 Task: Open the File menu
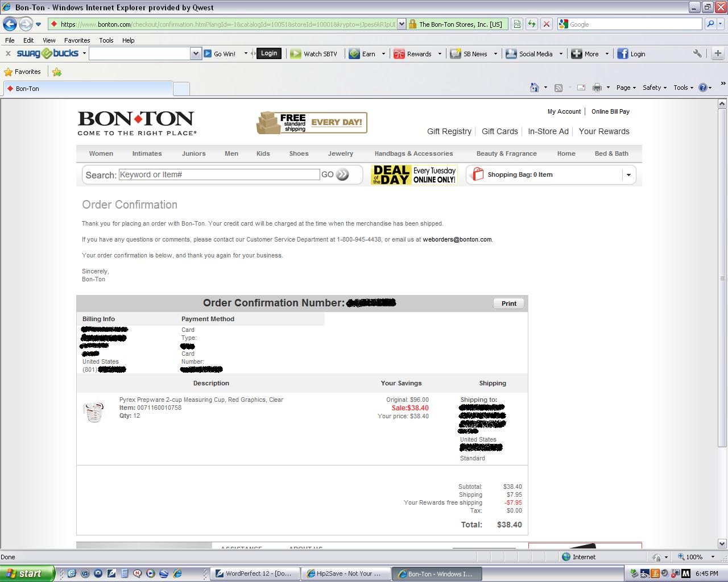[10, 40]
